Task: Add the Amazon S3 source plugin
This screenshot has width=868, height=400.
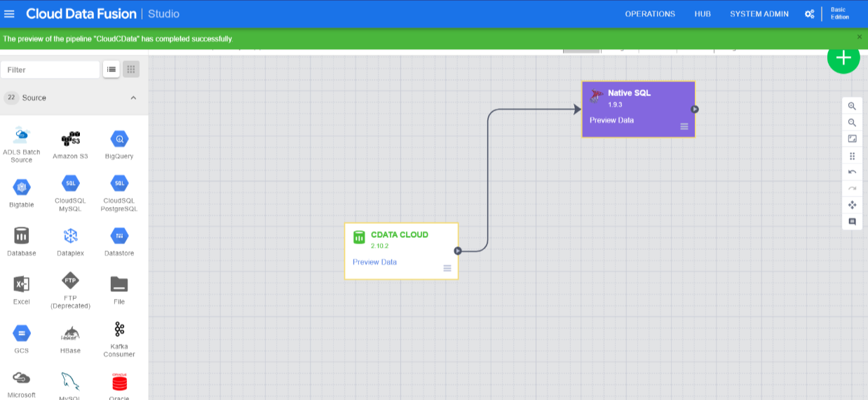Action: tap(70, 144)
